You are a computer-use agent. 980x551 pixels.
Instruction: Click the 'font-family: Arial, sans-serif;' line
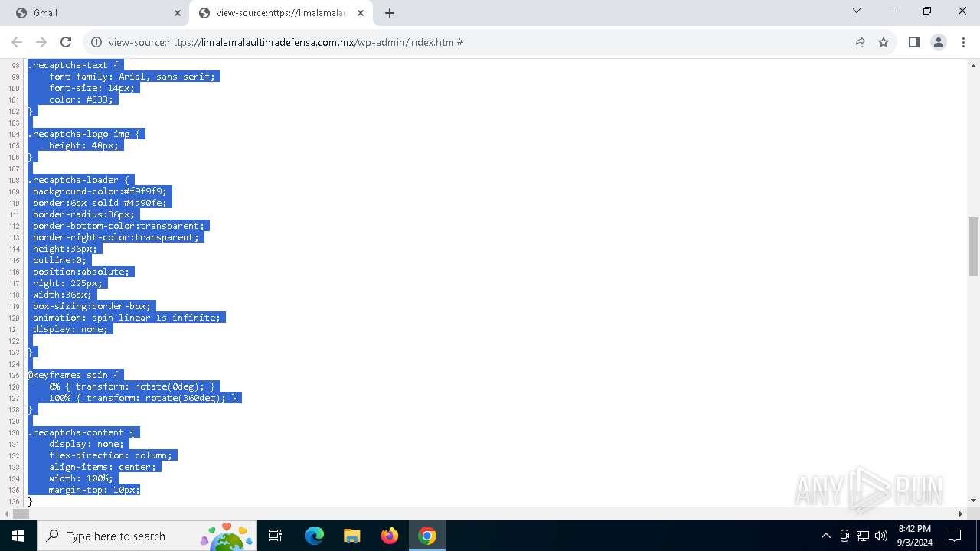(x=132, y=77)
